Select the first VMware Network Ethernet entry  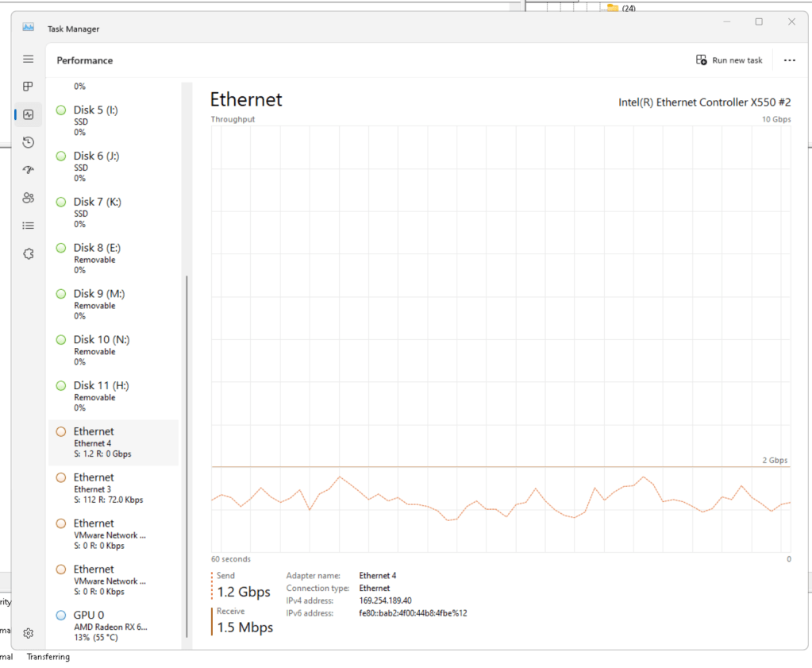tap(114, 534)
